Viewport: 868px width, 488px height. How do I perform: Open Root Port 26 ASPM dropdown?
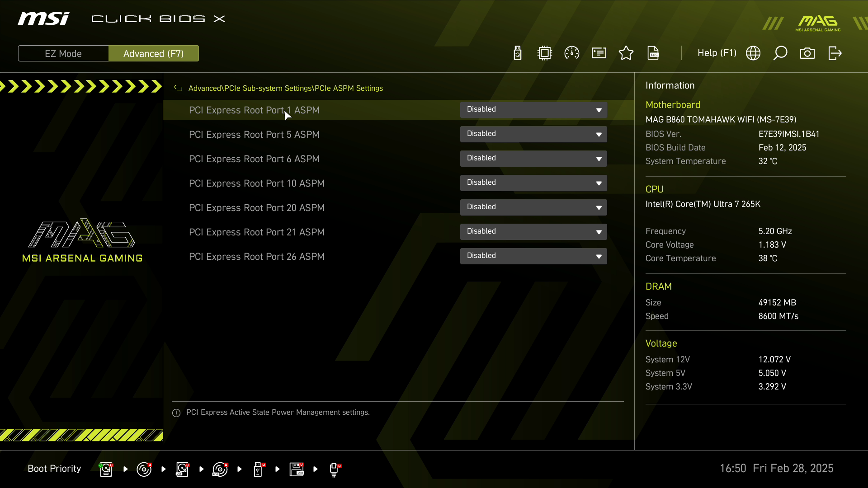click(533, 256)
